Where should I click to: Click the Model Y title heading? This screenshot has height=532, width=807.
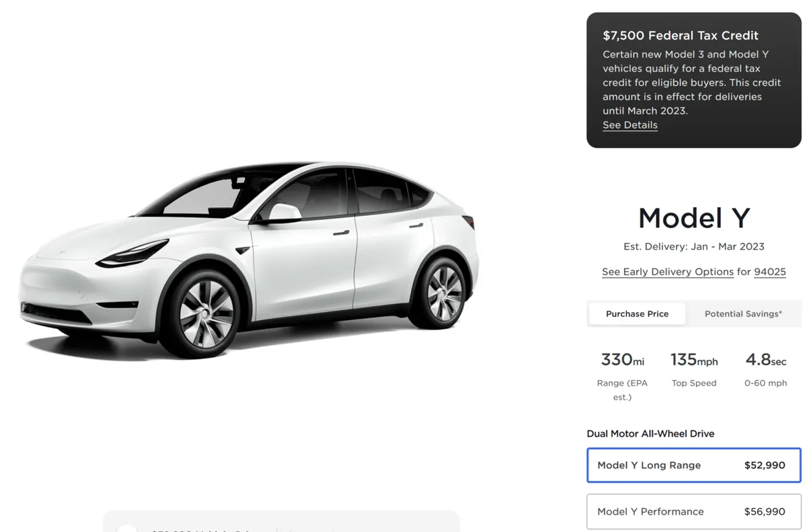coord(694,218)
